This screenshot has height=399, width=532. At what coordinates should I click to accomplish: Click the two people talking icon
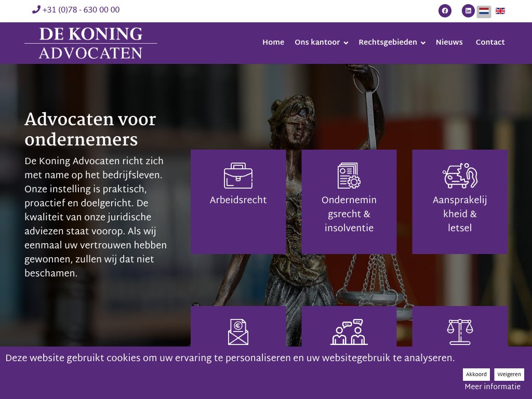pyautogui.click(x=349, y=332)
